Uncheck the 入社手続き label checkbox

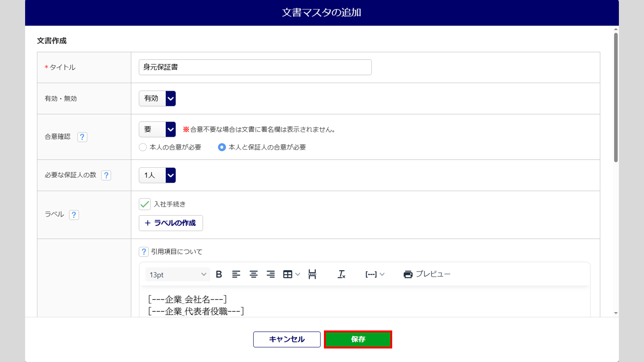145,204
